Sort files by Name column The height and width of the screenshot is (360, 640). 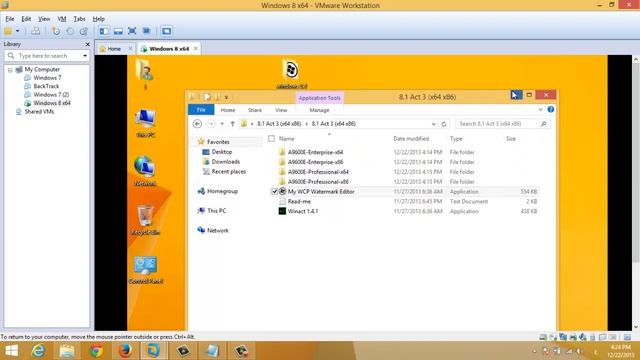click(287, 139)
